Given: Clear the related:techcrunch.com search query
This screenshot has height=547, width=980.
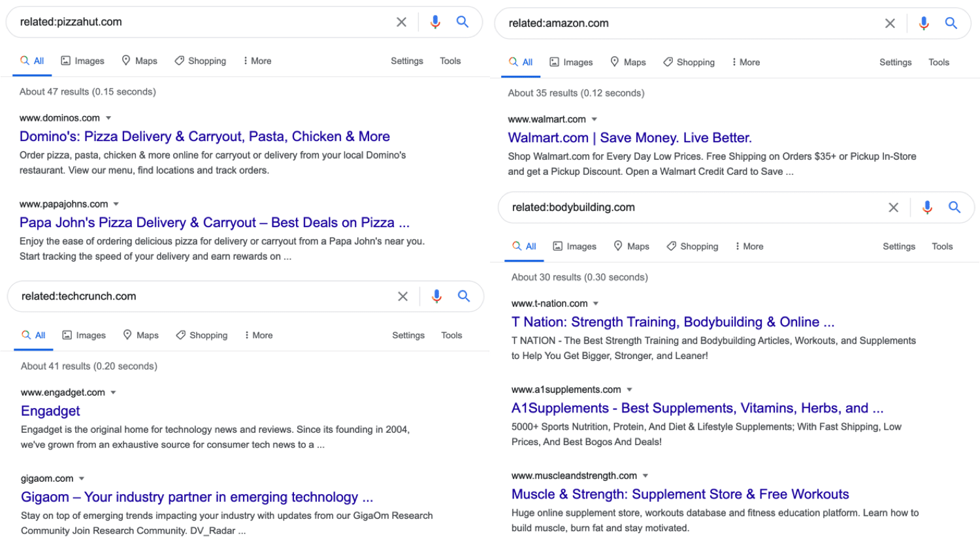Looking at the screenshot, I should click(x=402, y=296).
